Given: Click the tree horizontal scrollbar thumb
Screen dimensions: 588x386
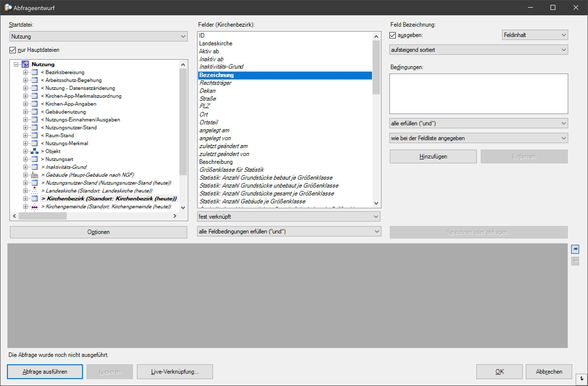Looking at the screenshot, I should pyautogui.click(x=43, y=216).
